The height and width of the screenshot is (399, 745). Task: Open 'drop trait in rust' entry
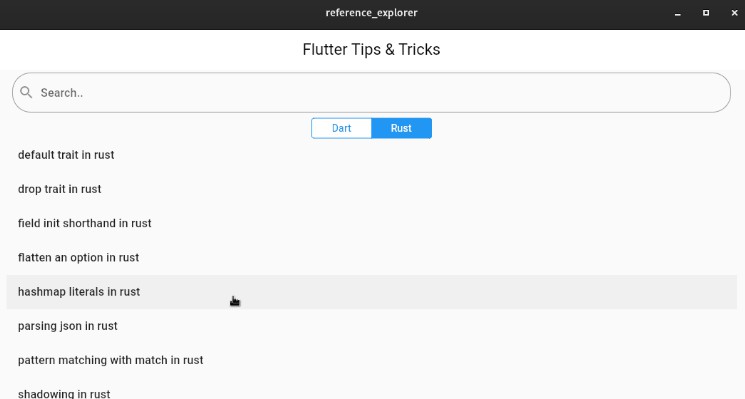pyautogui.click(x=371, y=189)
